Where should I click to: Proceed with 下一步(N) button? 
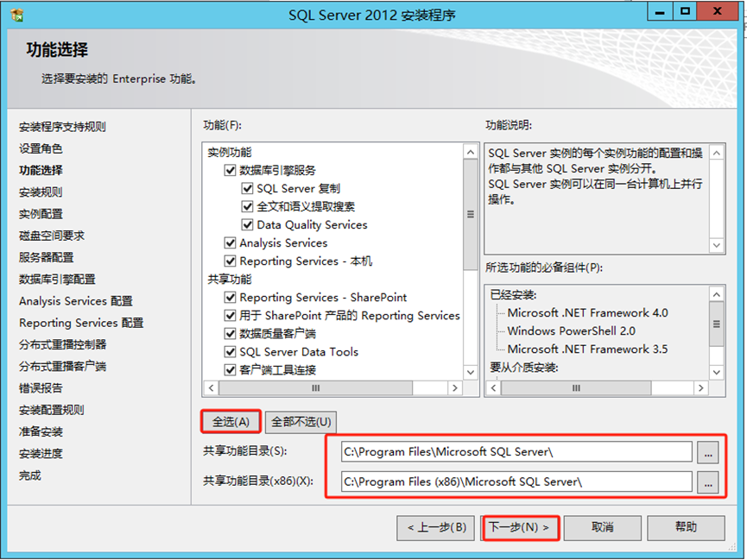tap(520, 527)
